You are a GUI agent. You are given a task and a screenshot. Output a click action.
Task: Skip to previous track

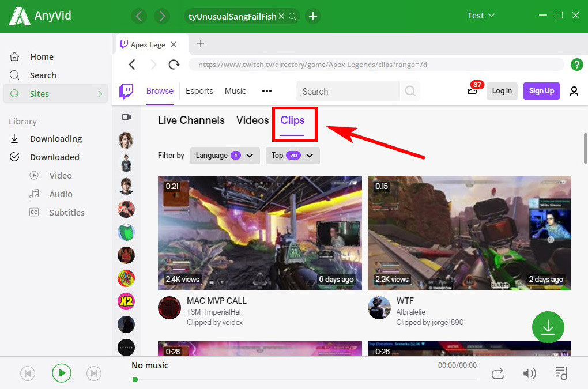click(x=28, y=373)
